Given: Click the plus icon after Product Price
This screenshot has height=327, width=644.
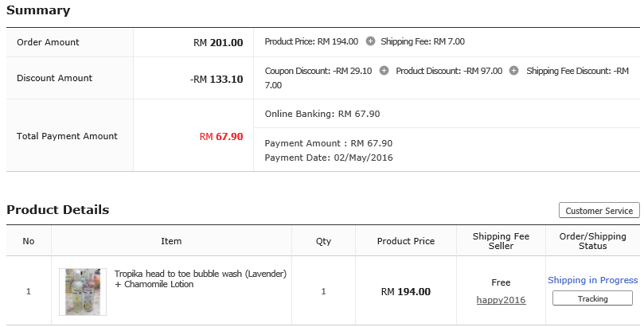Looking at the screenshot, I should [370, 41].
